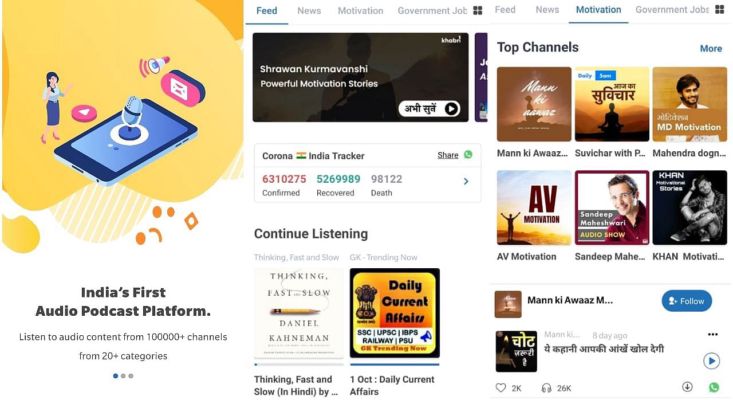Open categories grid icon in Motivation screen

719,9
